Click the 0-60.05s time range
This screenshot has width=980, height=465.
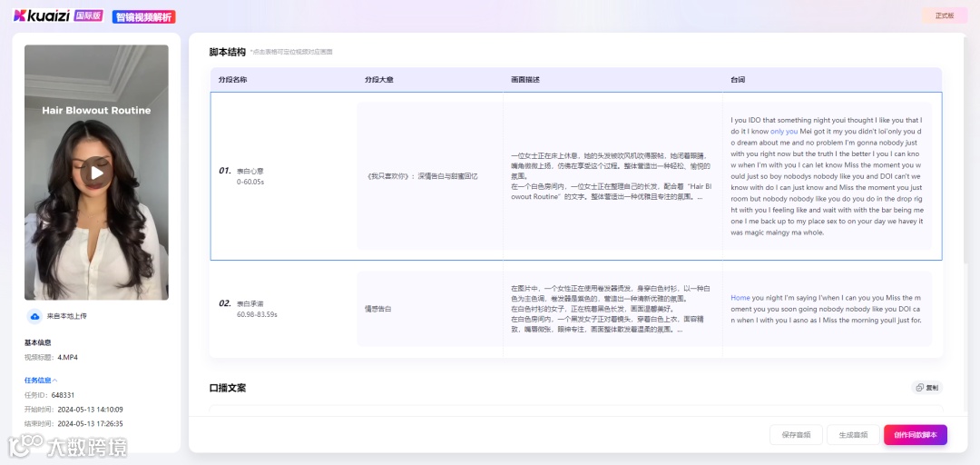tap(250, 183)
